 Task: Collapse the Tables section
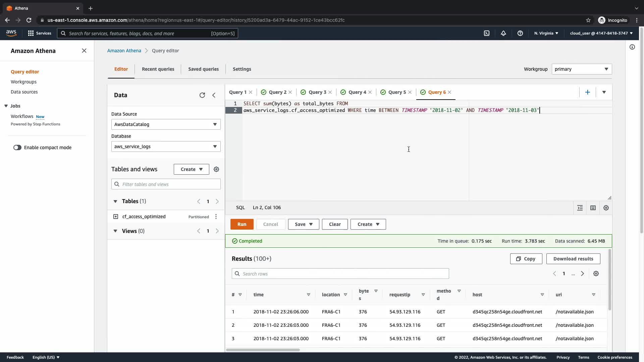tap(115, 201)
